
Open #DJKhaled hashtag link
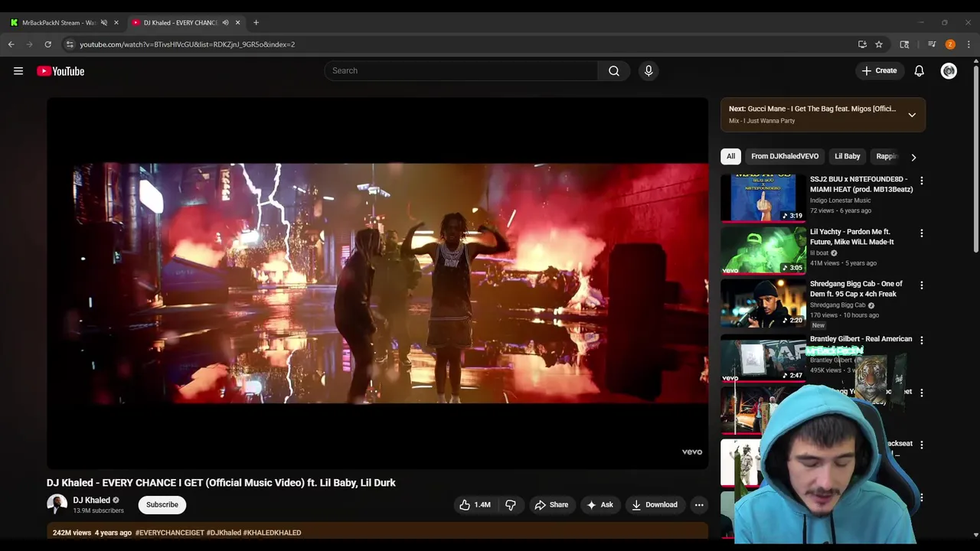224,533
